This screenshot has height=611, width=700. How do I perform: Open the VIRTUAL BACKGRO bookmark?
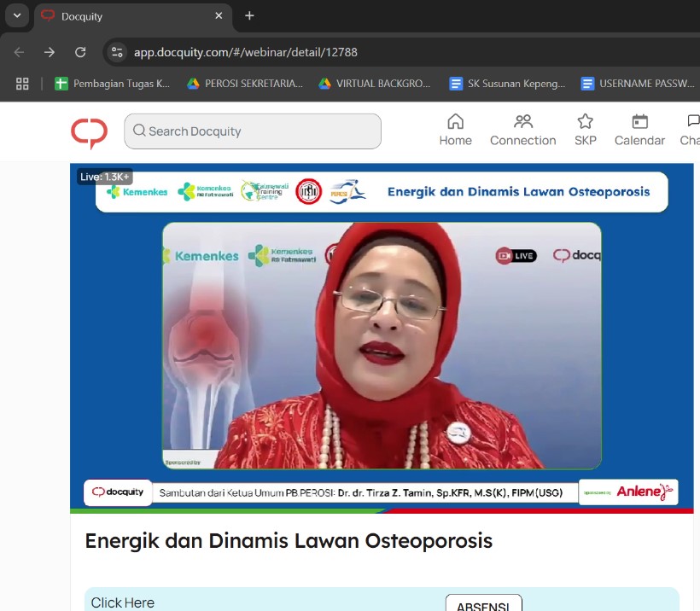375,84
